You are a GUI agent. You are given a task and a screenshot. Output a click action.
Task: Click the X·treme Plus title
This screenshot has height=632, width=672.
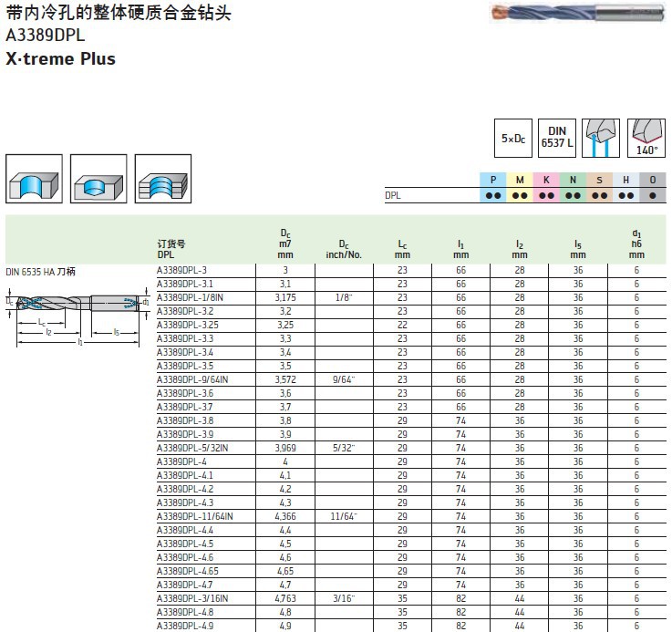60,58
